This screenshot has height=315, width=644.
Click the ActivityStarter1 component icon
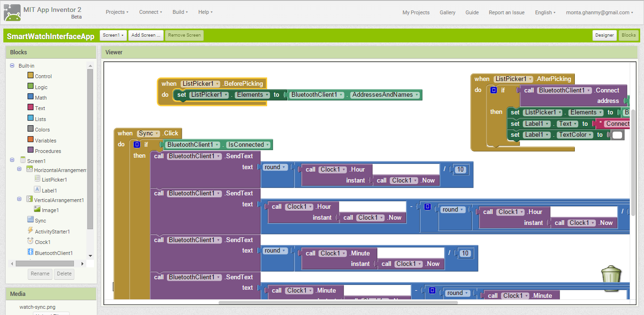(31, 231)
